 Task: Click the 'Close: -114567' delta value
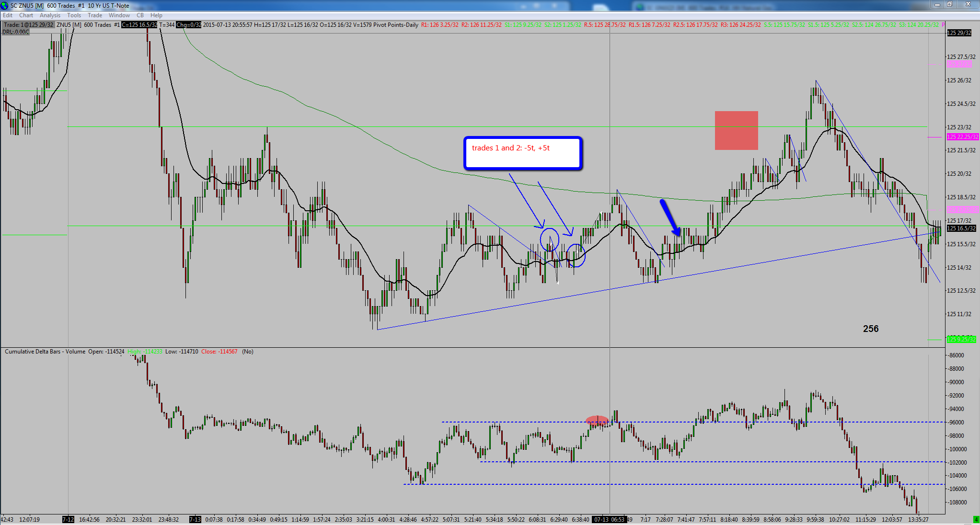tap(219, 352)
